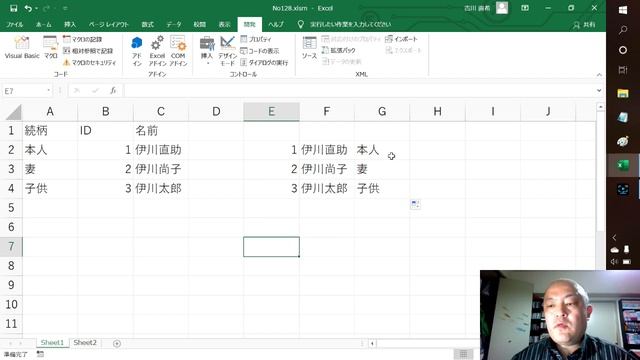Image resolution: width=640 pixels, height=360 pixels.
Task: Open プロパティ in Controls group
Action: pos(256,39)
